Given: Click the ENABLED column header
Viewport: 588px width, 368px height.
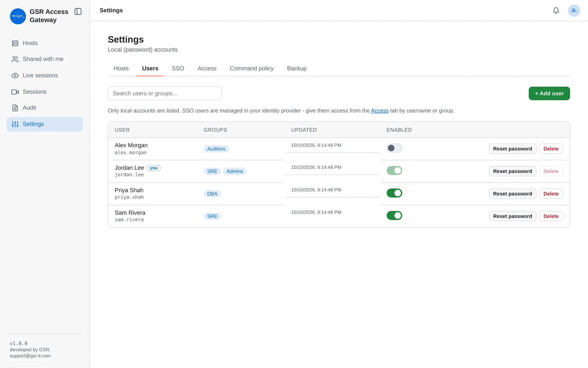Looking at the screenshot, I should pyautogui.click(x=399, y=130).
